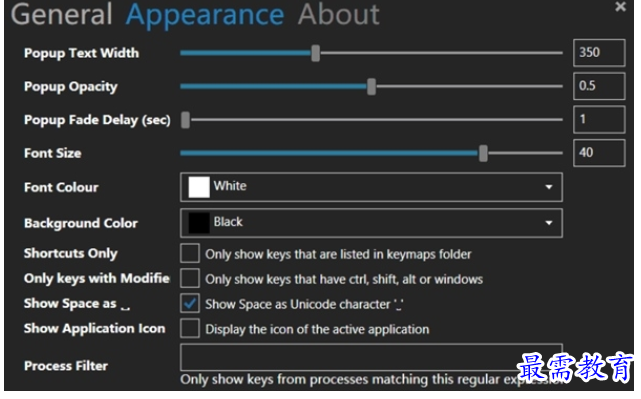This screenshot has height=399, width=641.
Task: Click the black Background Color swatch
Action: [x=199, y=223]
